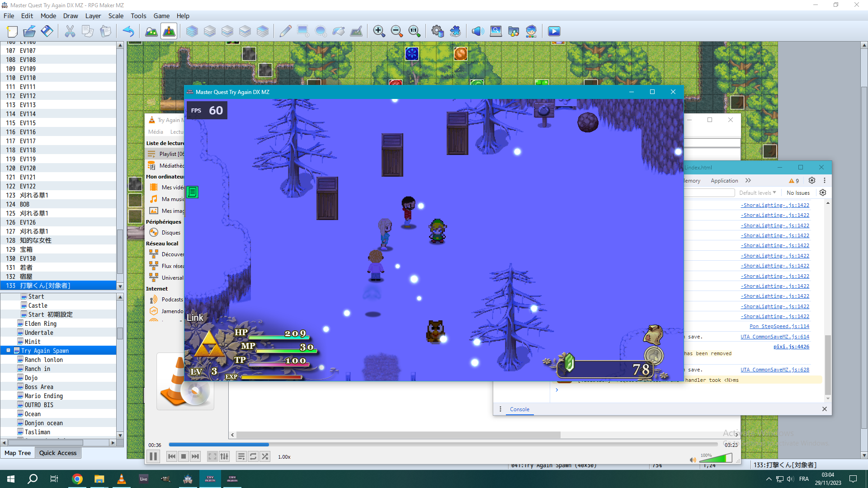Open the Draw menu
The height and width of the screenshot is (488, 868).
click(x=71, y=16)
